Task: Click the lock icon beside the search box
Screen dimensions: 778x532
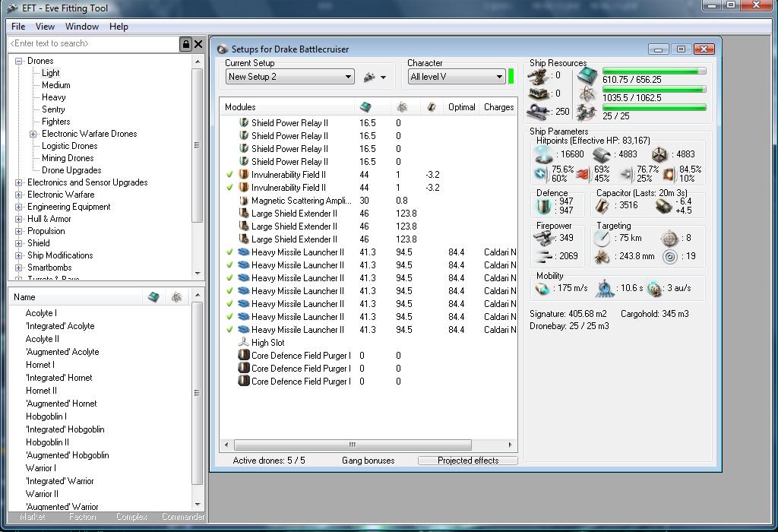Action: tap(185, 44)
